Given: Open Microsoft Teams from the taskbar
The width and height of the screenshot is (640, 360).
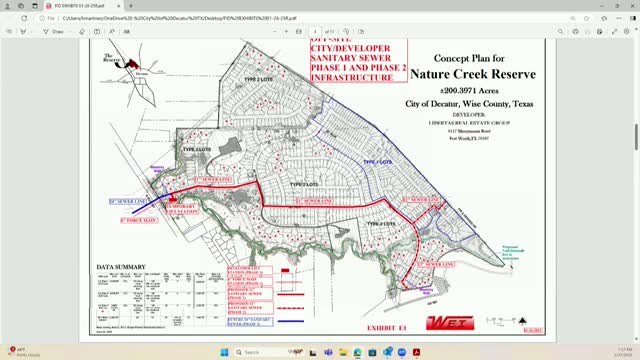Looking at the screenshot, I should [328, 352].
